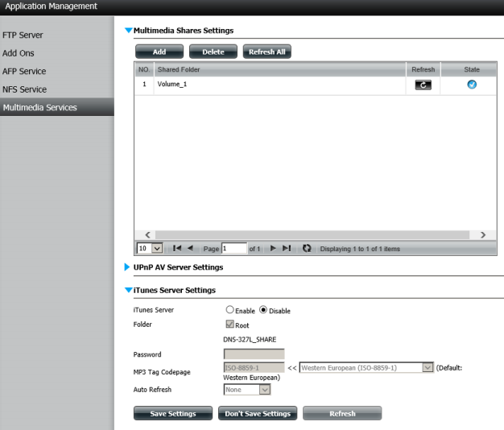
Task: Click the Add button
Action: click(x=159, y=52)
